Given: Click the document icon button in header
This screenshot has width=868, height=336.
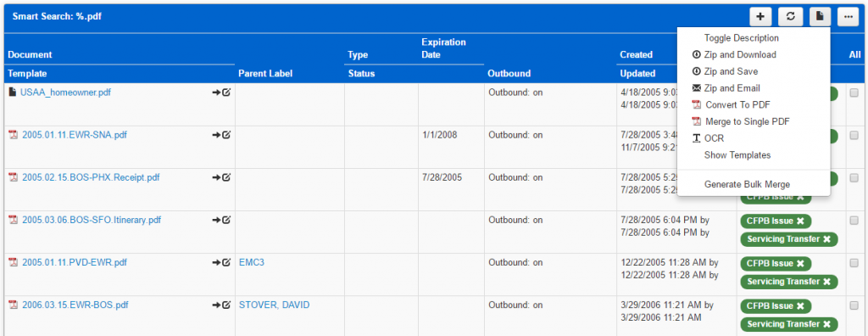Looking at the screenshot, I should 820,17.
